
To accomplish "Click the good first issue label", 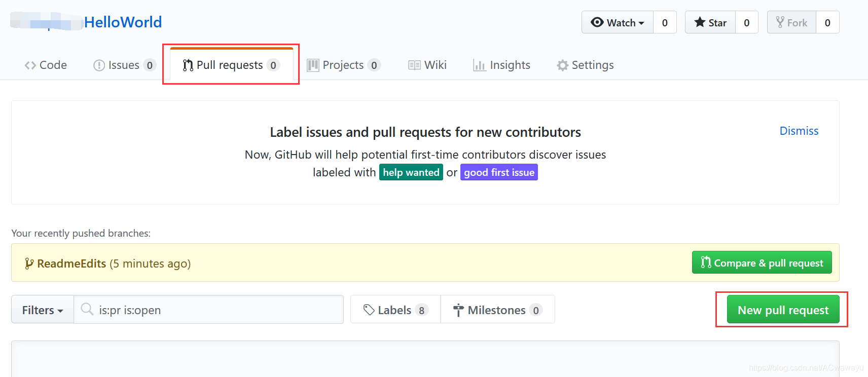I will [x=499, y=172].
